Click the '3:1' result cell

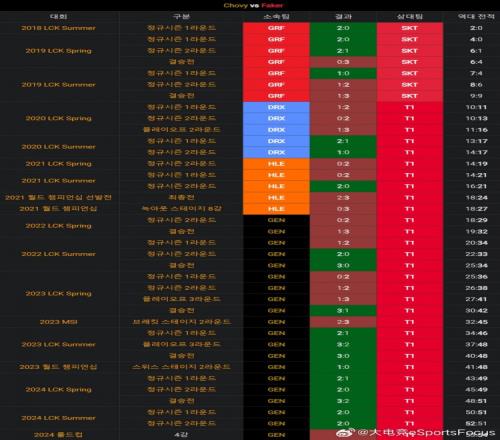(x=343, y=311)
